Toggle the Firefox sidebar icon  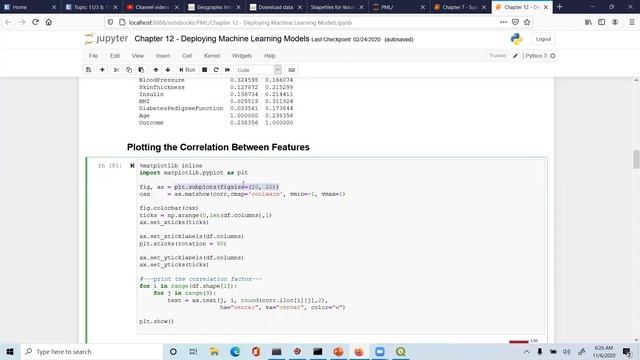click(x=602, y=22)
